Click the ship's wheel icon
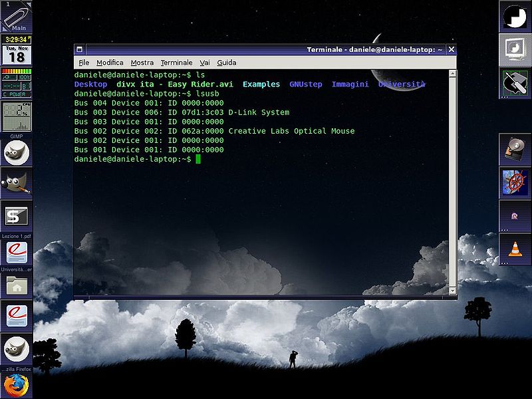532x399 pixels. tap(515, 183)
